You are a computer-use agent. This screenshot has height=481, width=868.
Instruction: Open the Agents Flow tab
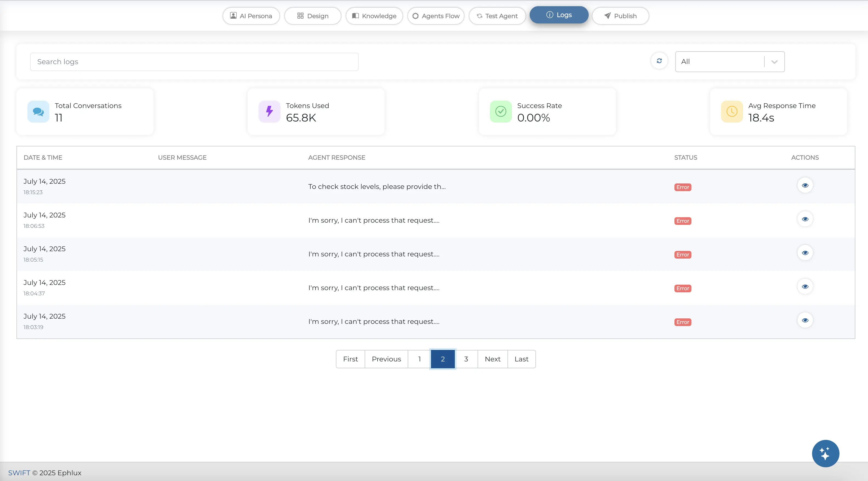point(436,16)
